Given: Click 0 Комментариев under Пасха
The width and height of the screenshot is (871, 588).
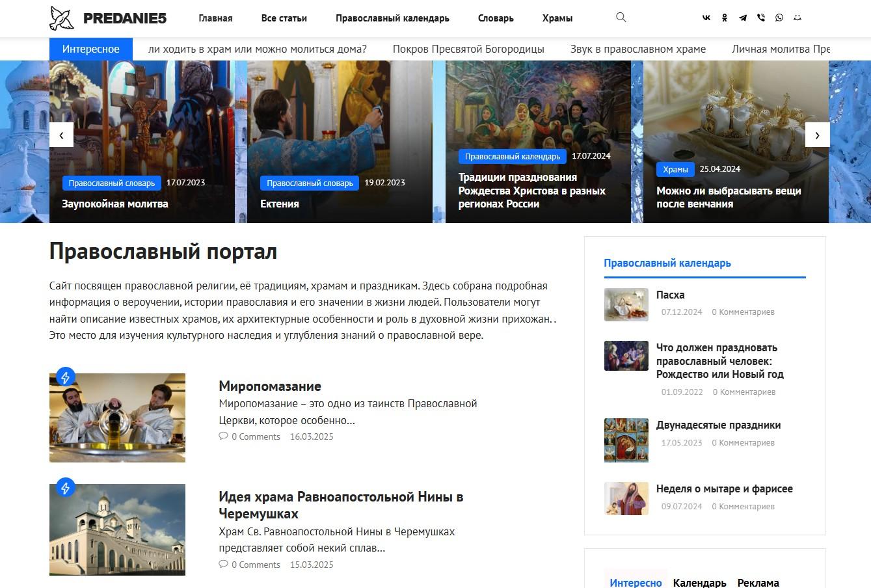Looking at the screenshot, I should [x=743, y=312].
